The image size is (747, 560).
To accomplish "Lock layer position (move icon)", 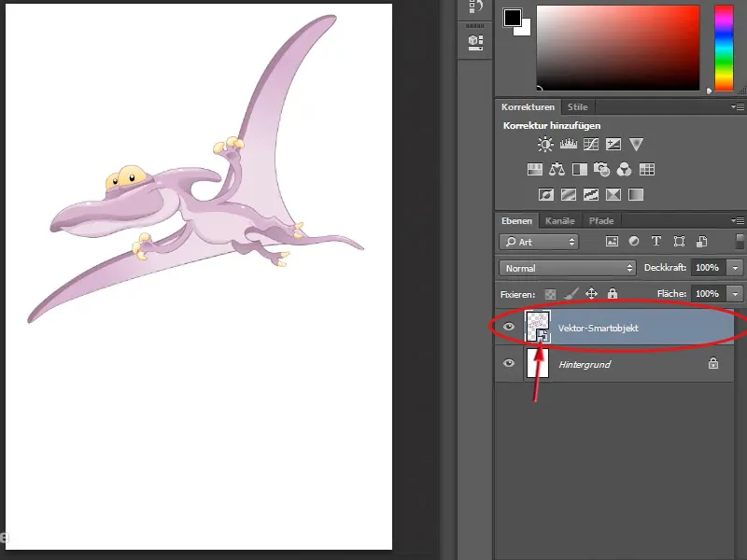I will click(591, 294).
